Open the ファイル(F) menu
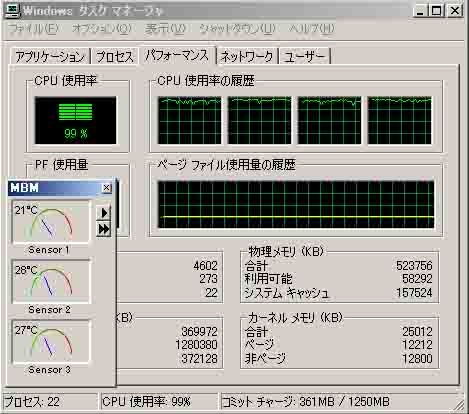Image resolution: width=469 pixels, height=414 pixels. [33, 29]
